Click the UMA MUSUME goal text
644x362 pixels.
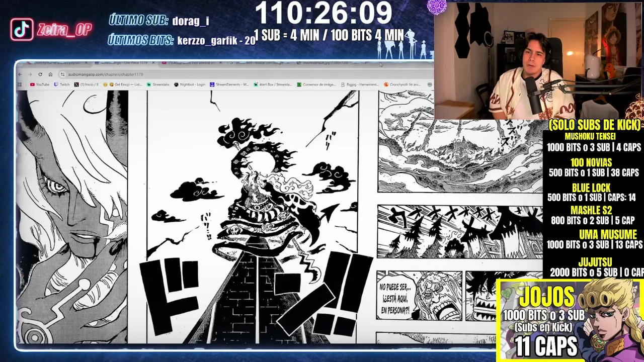point(608,235)
